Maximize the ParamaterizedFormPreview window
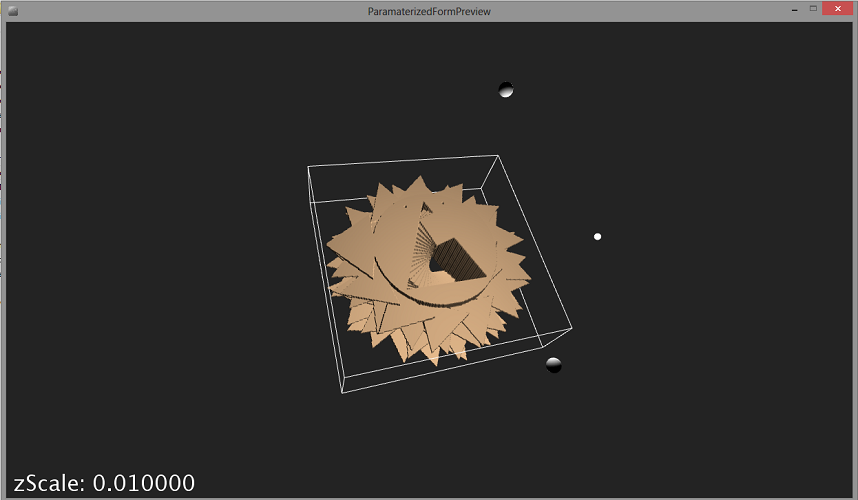Screen dimensions: 858x500 (x=813, y=9)
